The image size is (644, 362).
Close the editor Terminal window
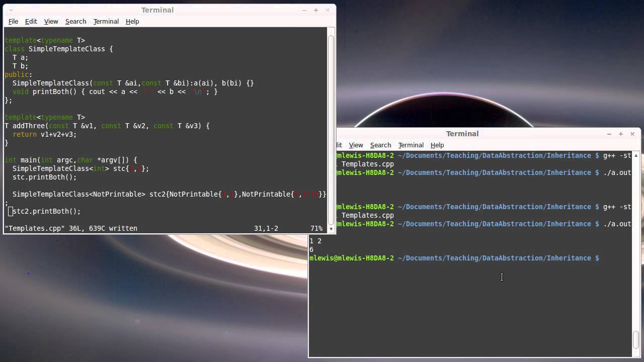click(328, 10)
